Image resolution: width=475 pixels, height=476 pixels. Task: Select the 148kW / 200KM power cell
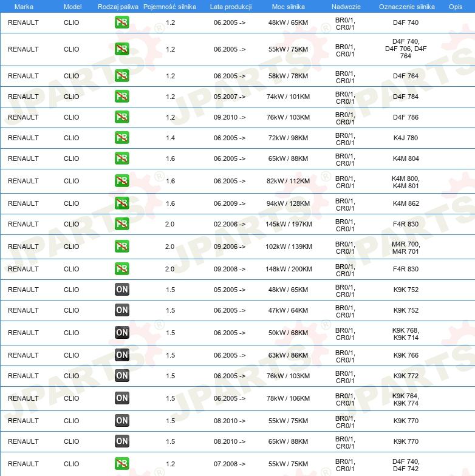(x=289, y=269)
